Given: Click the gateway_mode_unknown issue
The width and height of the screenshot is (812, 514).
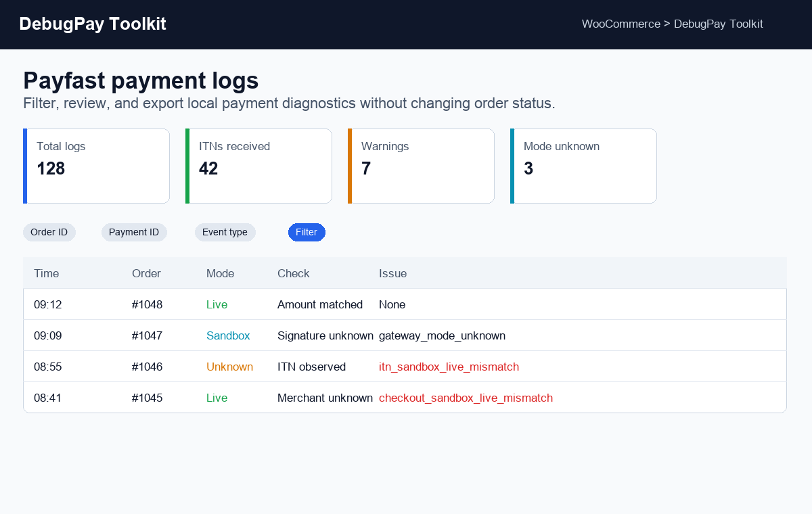Looking at the screenshot, I should 443,335.
